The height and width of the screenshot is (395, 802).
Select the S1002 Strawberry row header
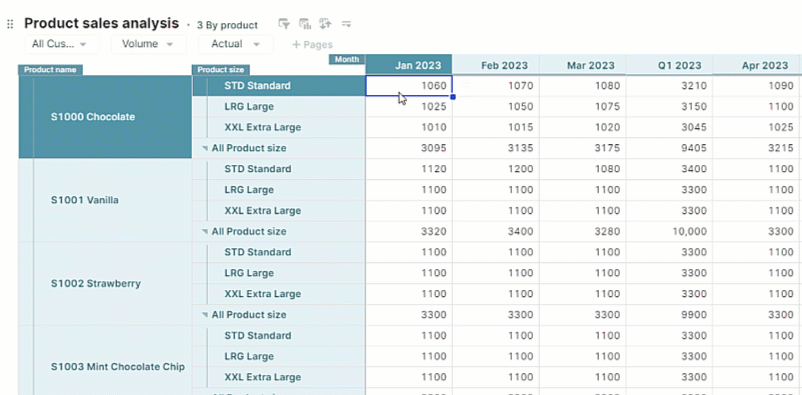(x=105, y=283)
